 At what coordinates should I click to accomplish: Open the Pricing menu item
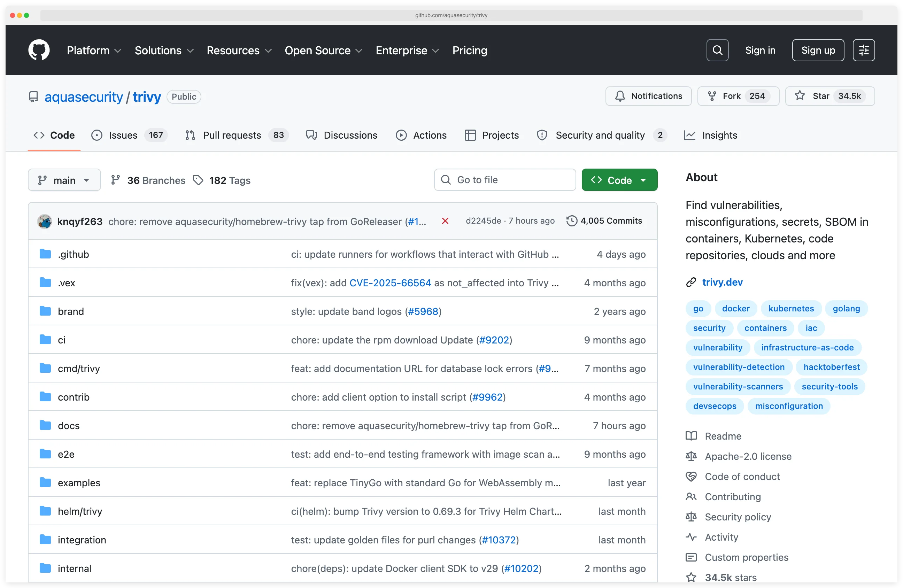(469, 50)
